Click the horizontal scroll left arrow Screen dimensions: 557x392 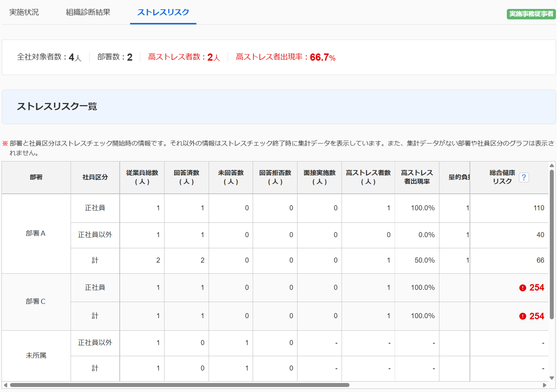pos(5,385)
